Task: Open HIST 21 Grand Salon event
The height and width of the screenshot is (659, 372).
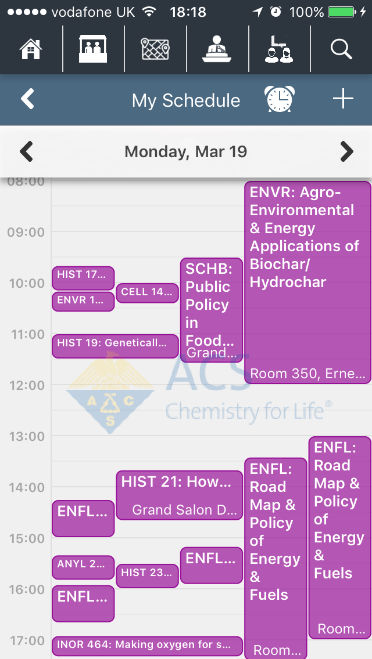Action: pyautogui.click(x=179, y=495)
